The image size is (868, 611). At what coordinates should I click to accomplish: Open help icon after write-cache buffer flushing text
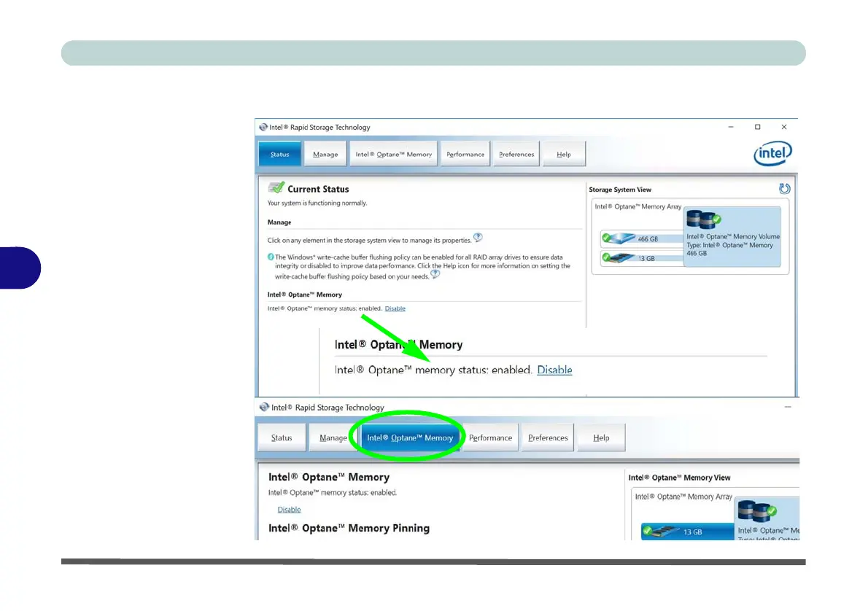(435, 274)
